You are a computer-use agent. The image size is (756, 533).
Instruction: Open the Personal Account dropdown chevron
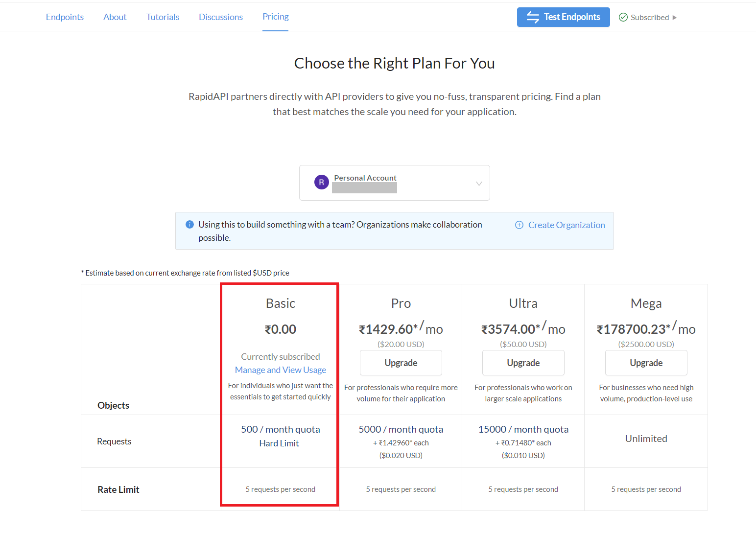pos(479,184)
